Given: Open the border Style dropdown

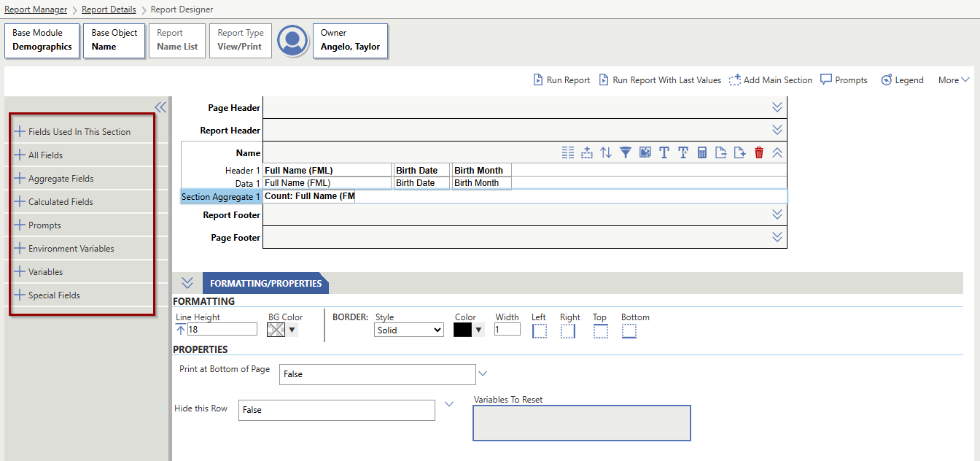Looking at the screenshot, I should (408, 330).
